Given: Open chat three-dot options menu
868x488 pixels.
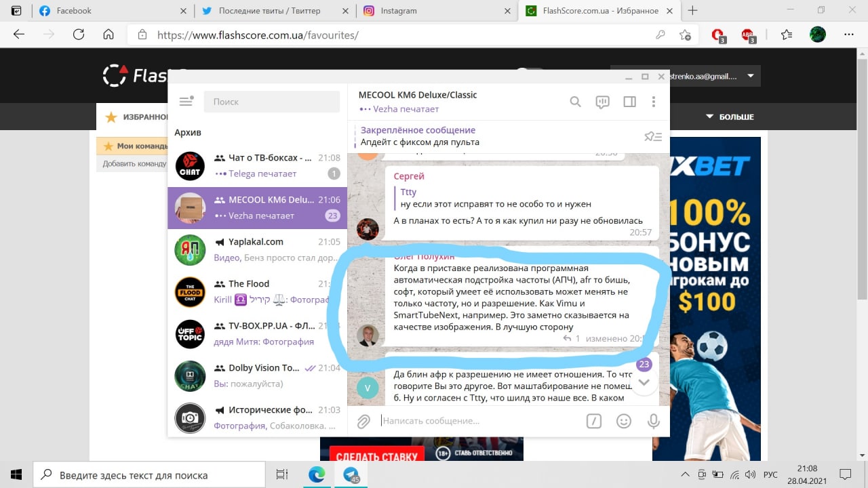Looking at the screenshot, I should pyautogui.click(x=654, y=102).
